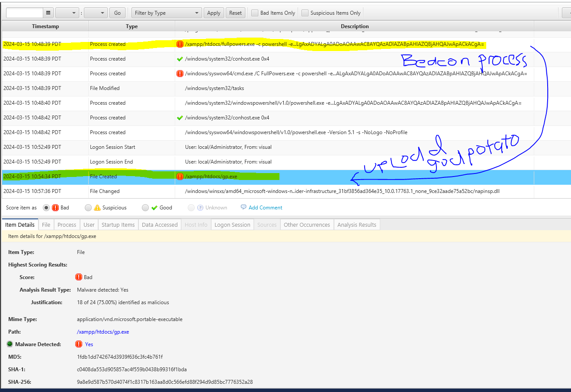Enable the Bad Items Only checkbox
Screen dimensions: 571x392
click(x=255, y=13)
